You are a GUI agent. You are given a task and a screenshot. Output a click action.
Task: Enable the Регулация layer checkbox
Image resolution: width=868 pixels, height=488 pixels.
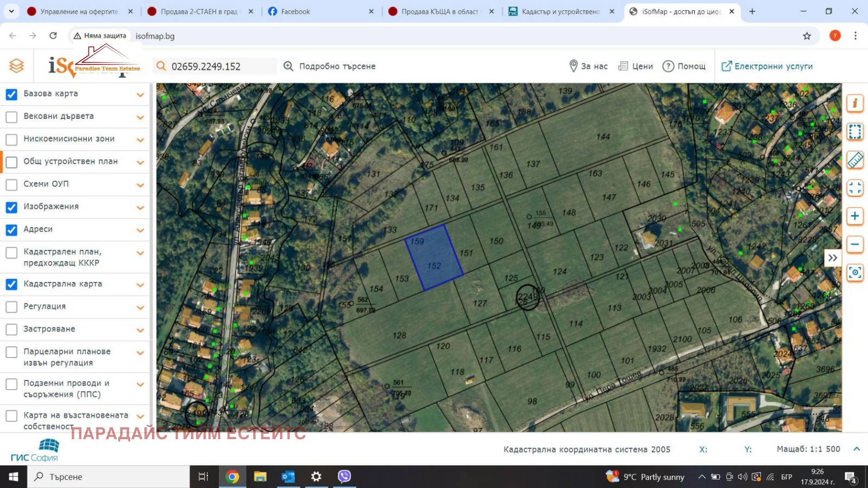[x=11, y=307]
